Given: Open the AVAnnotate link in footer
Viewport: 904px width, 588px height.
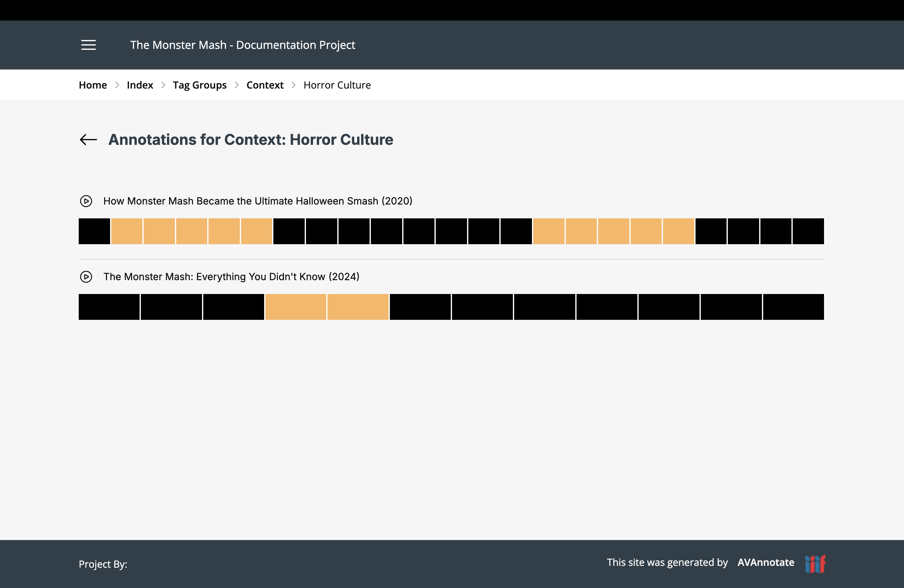Looking at the screenshot, I should 766,562.
